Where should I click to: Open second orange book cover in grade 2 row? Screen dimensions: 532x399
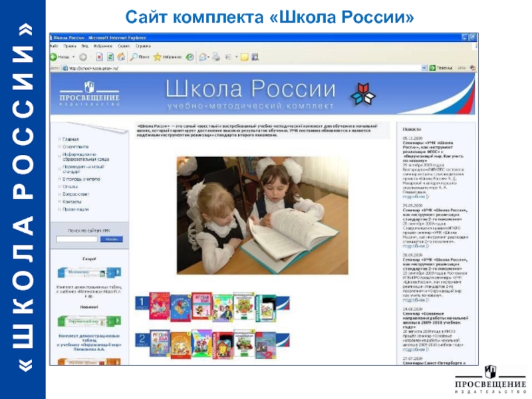(181, 345)
